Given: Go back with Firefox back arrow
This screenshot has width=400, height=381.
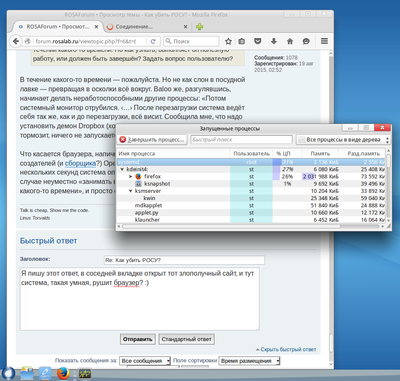Looking at the screenshot, I should click(x=16, y=41).
